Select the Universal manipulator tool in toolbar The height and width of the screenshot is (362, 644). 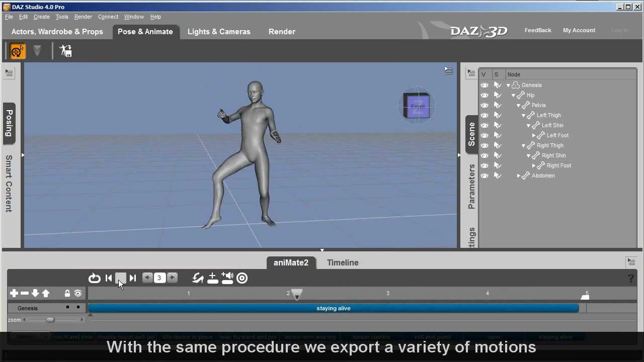pos(17,51)
